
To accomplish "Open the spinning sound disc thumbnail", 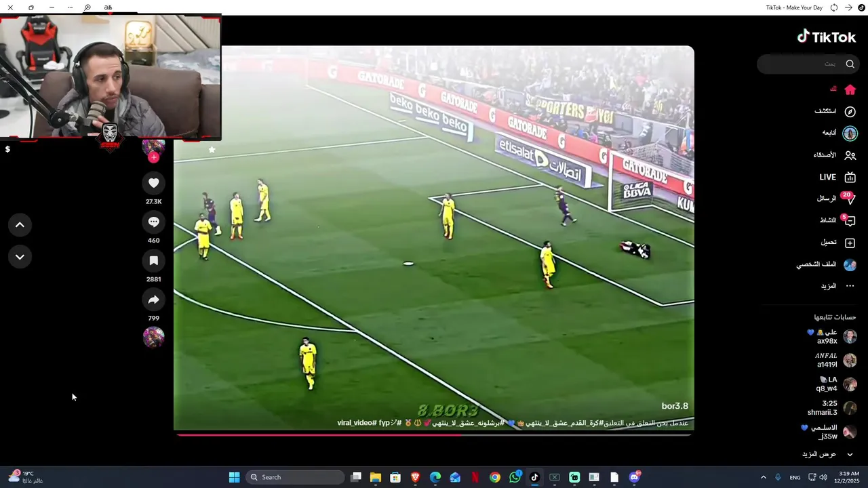I will [x=154, y=337].
